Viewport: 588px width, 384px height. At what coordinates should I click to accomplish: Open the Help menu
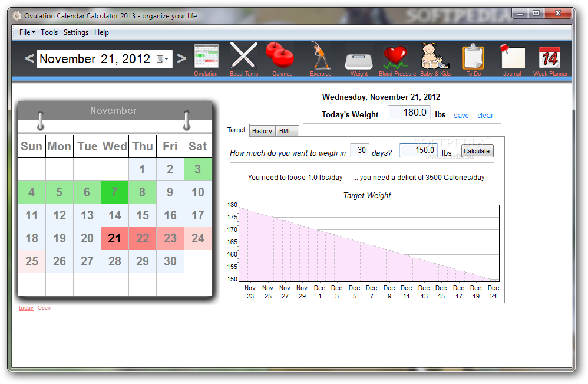tap(101, 32)
